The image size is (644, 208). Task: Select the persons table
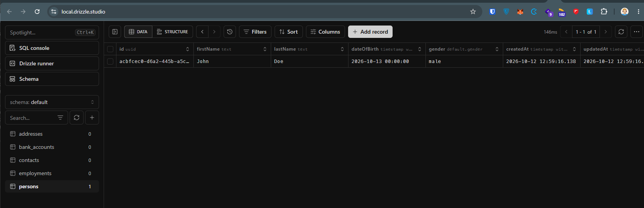pyautogui.click(x=52, y=186)
